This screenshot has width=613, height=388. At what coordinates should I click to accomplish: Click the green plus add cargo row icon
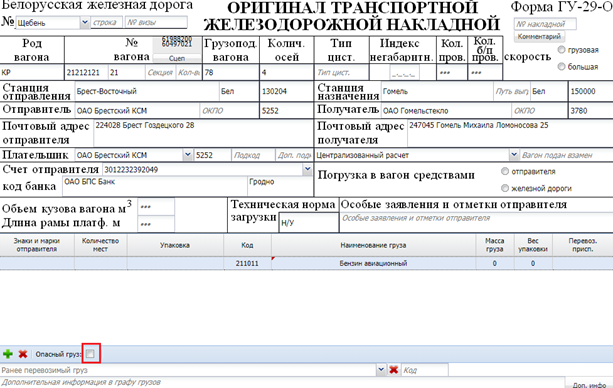7,354
